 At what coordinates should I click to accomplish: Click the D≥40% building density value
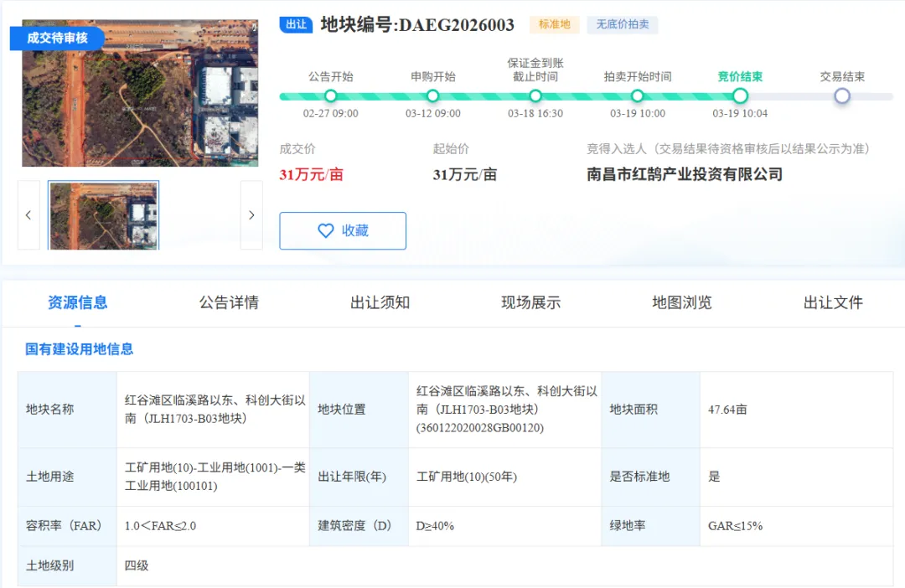(435, 526)
